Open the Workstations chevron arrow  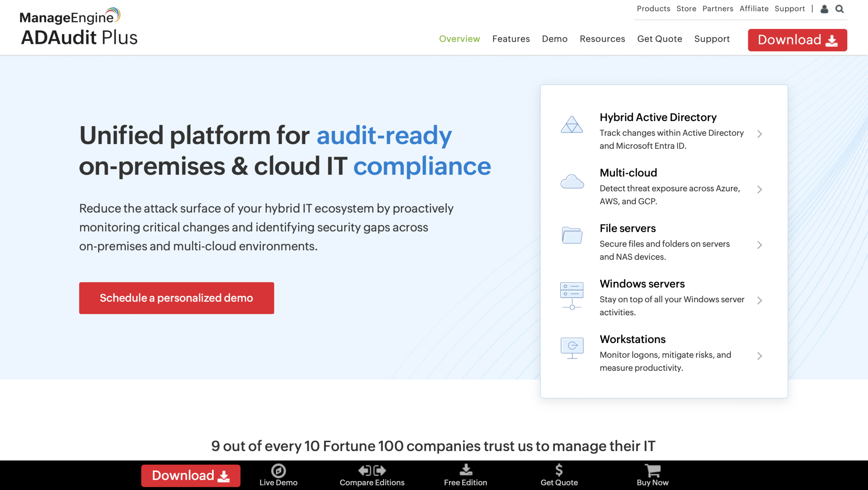[x=759, y=356]
